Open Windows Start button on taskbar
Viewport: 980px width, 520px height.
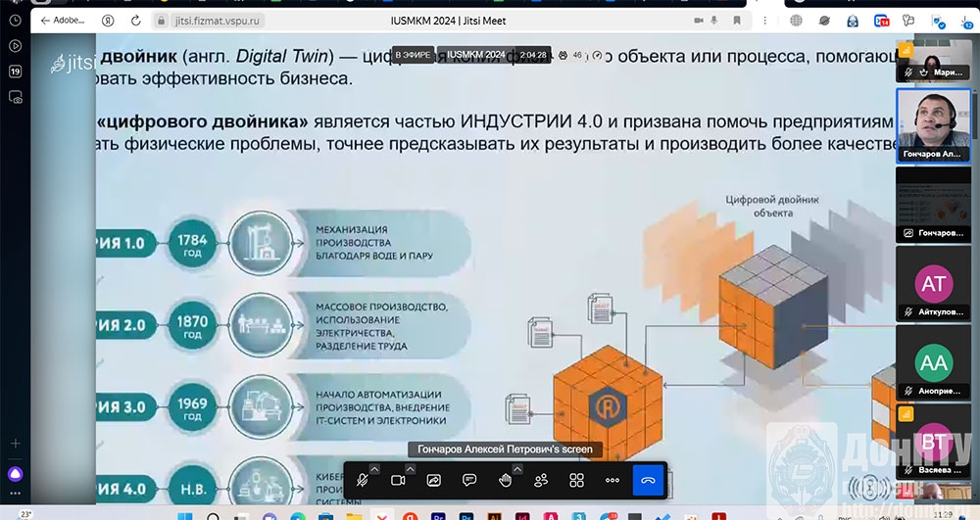tap(184, 516)
